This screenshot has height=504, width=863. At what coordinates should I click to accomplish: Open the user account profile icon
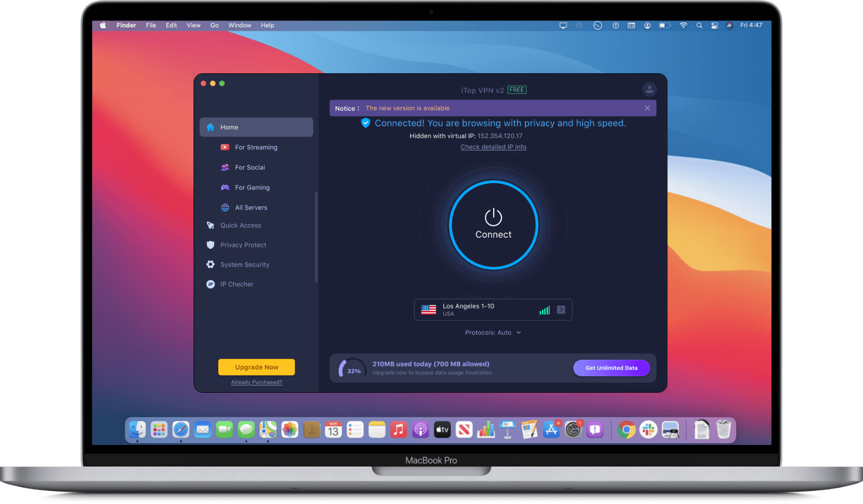click(649, 89)
